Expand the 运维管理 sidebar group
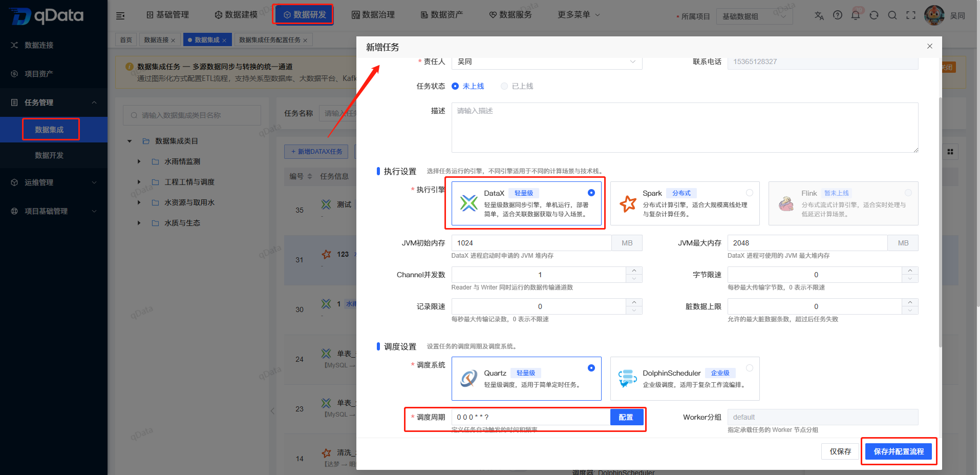Screen dimensions: 980x475 click(54, 182)
